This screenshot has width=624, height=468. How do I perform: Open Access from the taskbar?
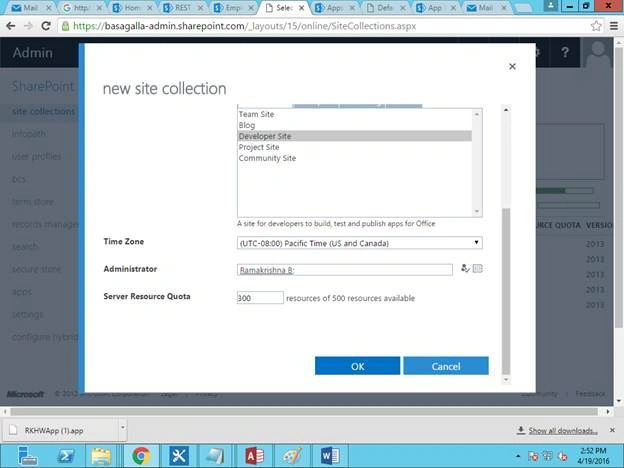255,456
